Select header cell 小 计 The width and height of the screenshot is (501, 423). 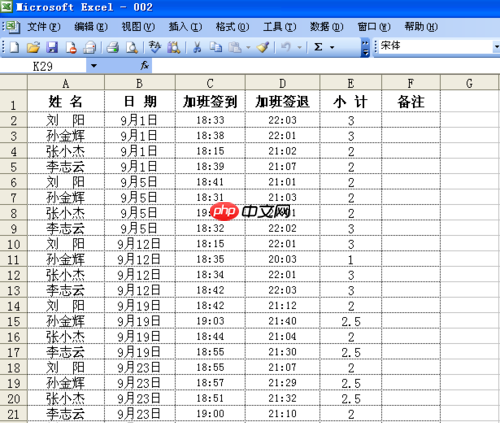350,101
